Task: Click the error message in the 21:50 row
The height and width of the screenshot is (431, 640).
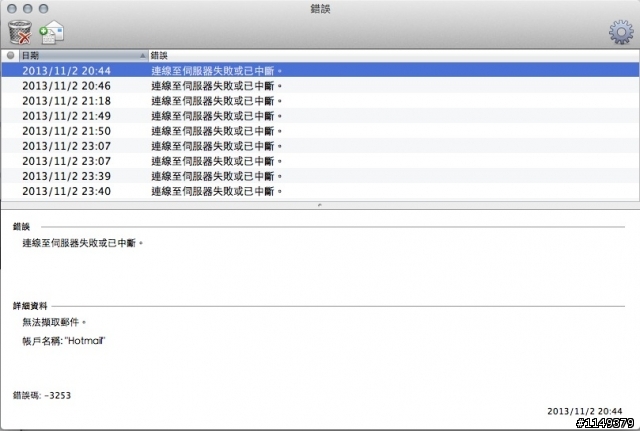Action: click(x=216, y=131)
